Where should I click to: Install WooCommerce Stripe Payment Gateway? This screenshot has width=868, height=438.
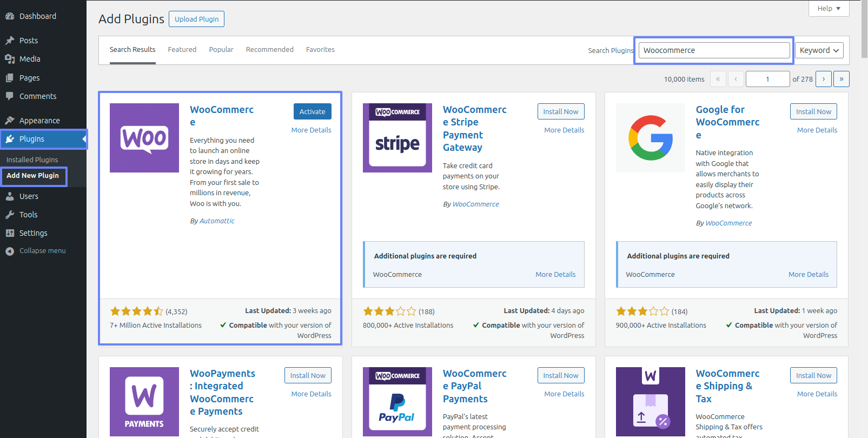click(560, 111)
